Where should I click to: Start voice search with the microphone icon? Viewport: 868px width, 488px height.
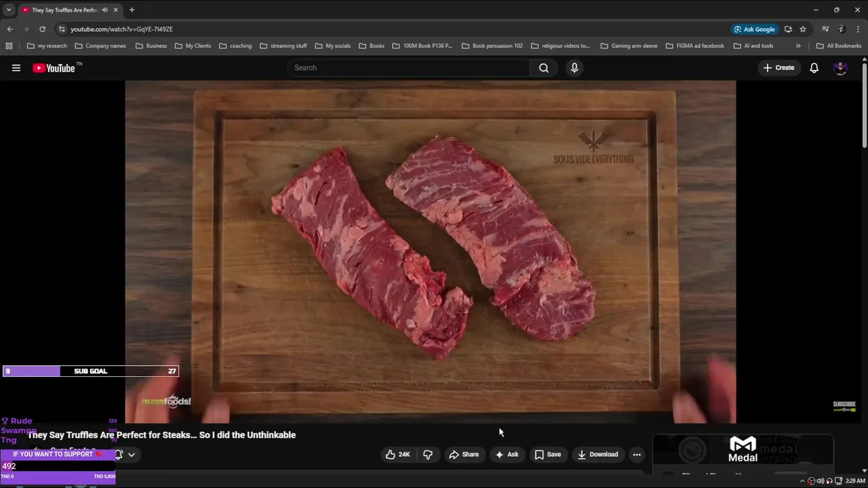[x=574, y=68]
